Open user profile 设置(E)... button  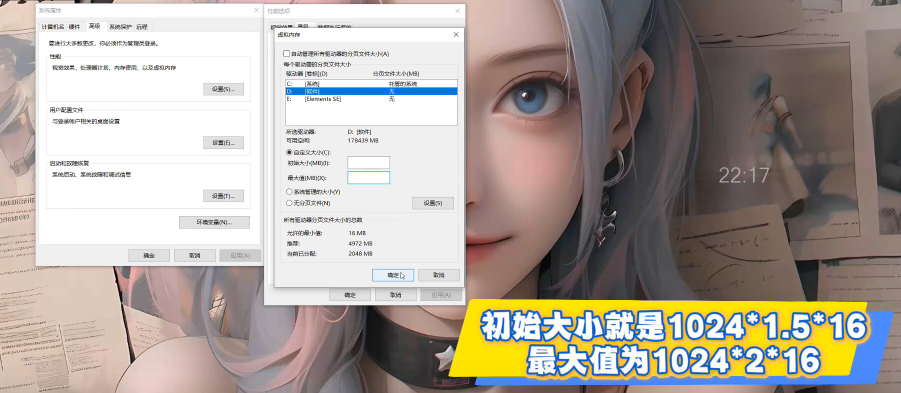coord(224,142)
